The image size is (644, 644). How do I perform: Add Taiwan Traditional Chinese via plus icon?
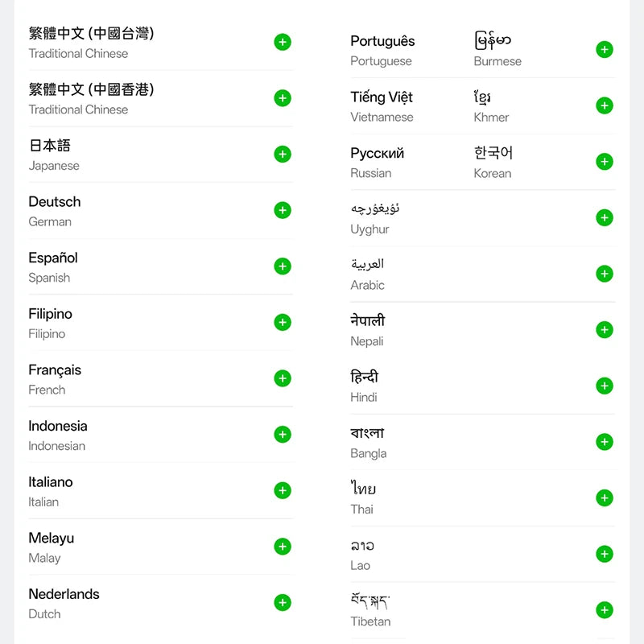point(283,42)
